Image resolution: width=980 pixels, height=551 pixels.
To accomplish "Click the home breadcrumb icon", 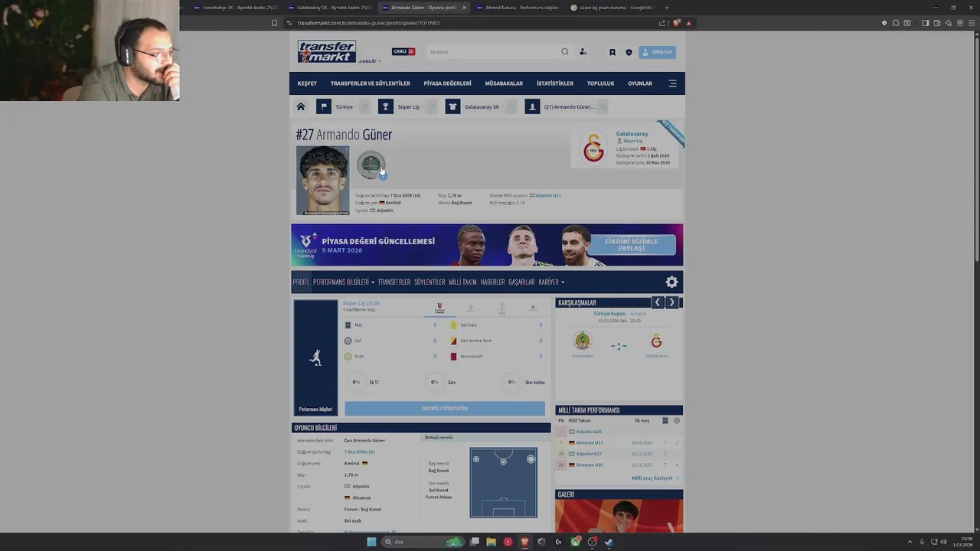I will (301, 106).
